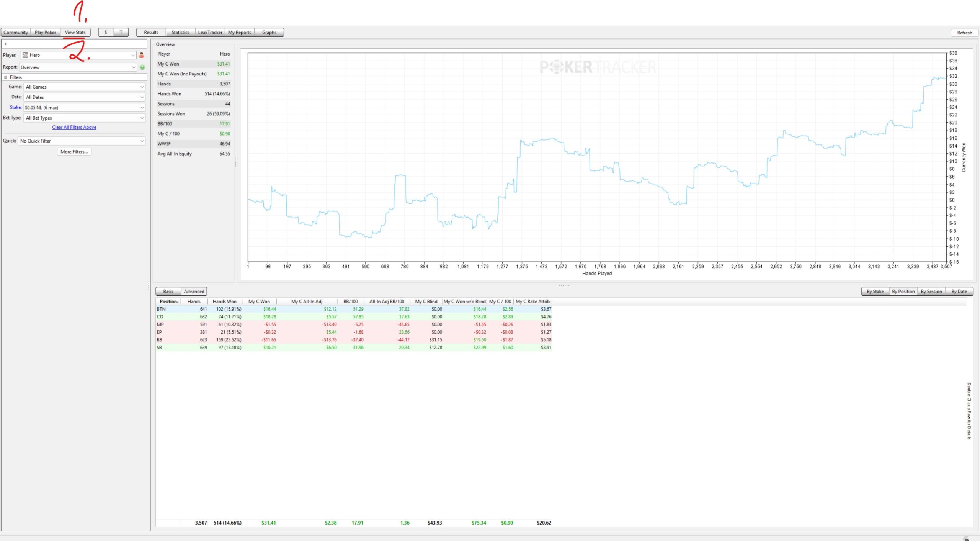Viewport: 980px width, 541px height.
Task: Select the SB position row
Action: (354, 348)
